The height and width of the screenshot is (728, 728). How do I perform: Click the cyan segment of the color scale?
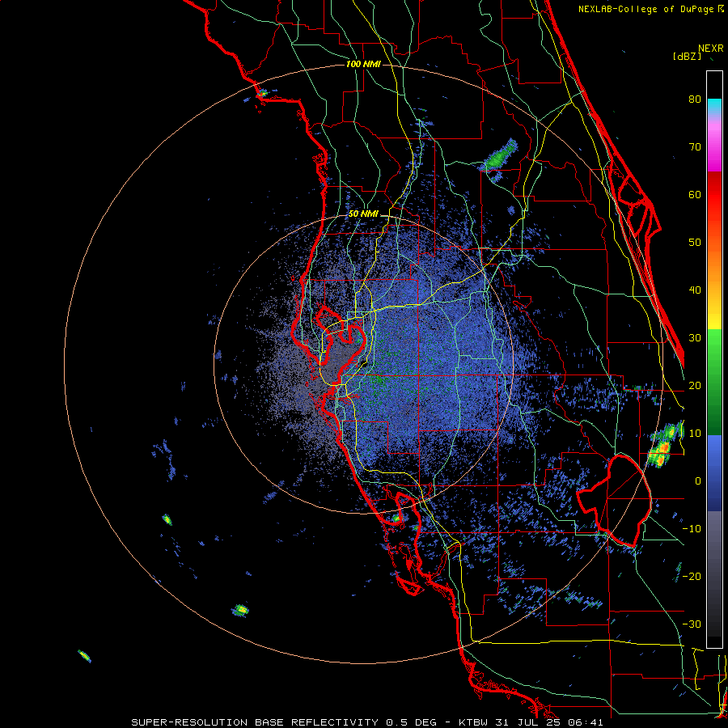[x=714, y=107]
